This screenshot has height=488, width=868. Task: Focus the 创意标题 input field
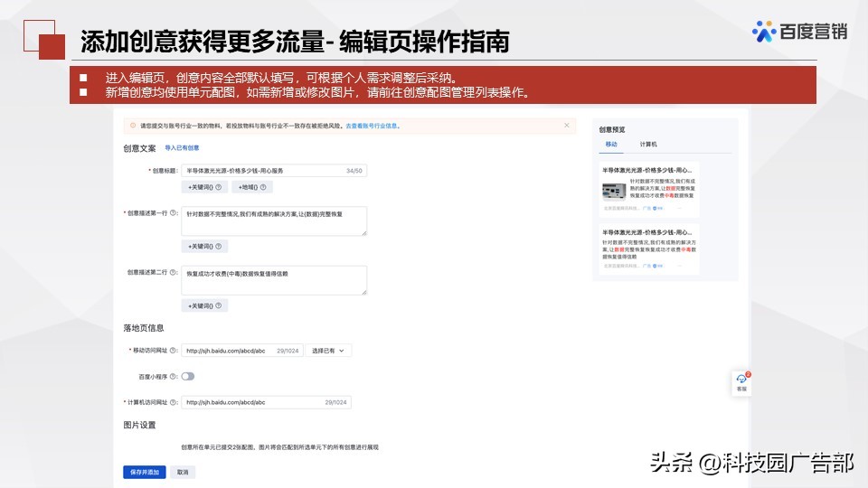[x=274, y=171]
